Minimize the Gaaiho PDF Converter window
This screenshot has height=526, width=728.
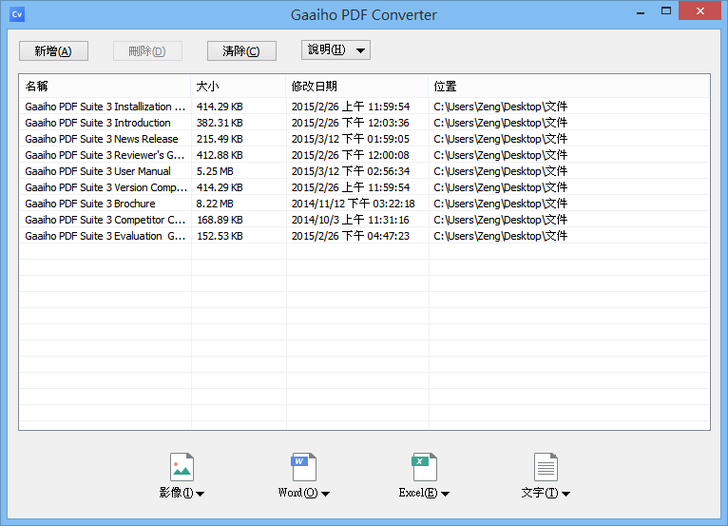pos(641,12)
